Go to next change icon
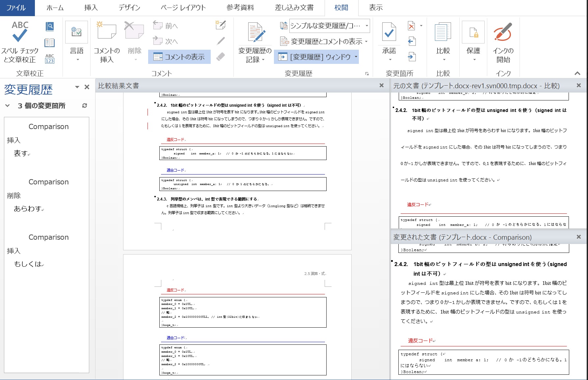This screenshot has width=588, height=380. point(412,57)
